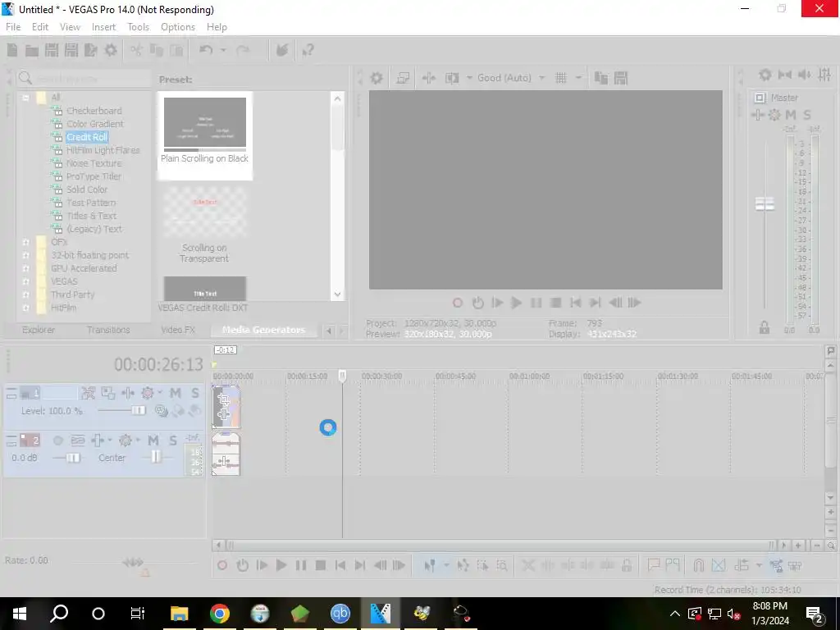Viewport: 840px width, 630px height.
Task: Select ProType Titler generator
Action: click(x=94, y=176)
